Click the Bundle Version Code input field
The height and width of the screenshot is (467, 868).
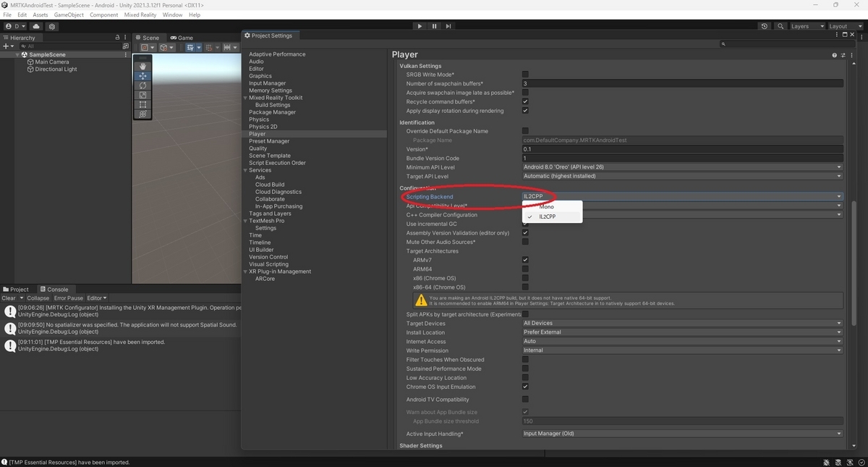point(681,158)
